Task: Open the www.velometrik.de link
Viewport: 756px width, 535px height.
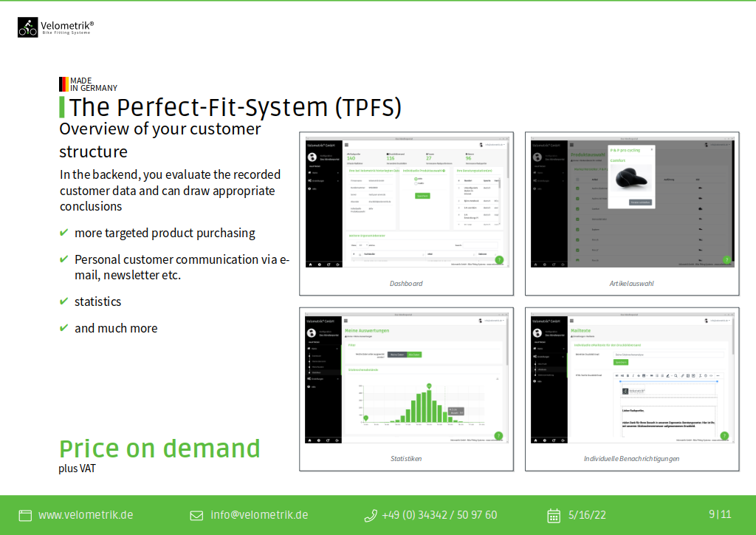Action: (x=86, y=515)
